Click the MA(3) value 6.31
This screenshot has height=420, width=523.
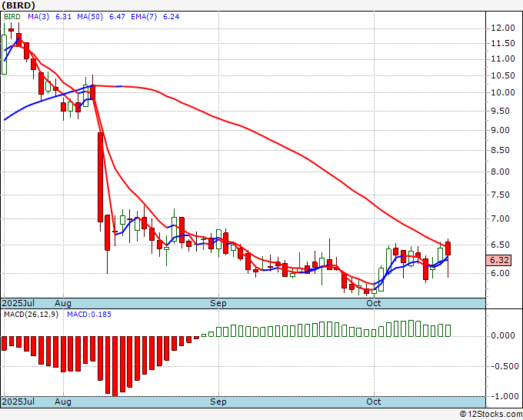coord(63,17)
